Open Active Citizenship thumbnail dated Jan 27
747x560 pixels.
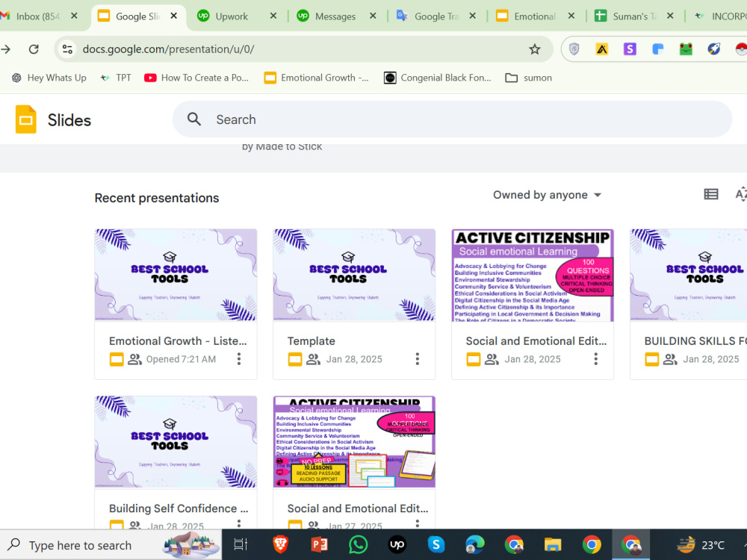pos(354,441)
